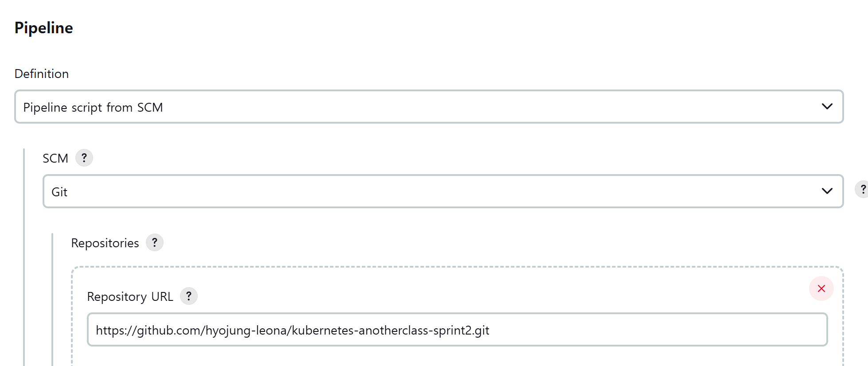The height and width of the screenshot is (366, 868).
Task: Click the 'Pipeline' section heading
Action: 43,28
